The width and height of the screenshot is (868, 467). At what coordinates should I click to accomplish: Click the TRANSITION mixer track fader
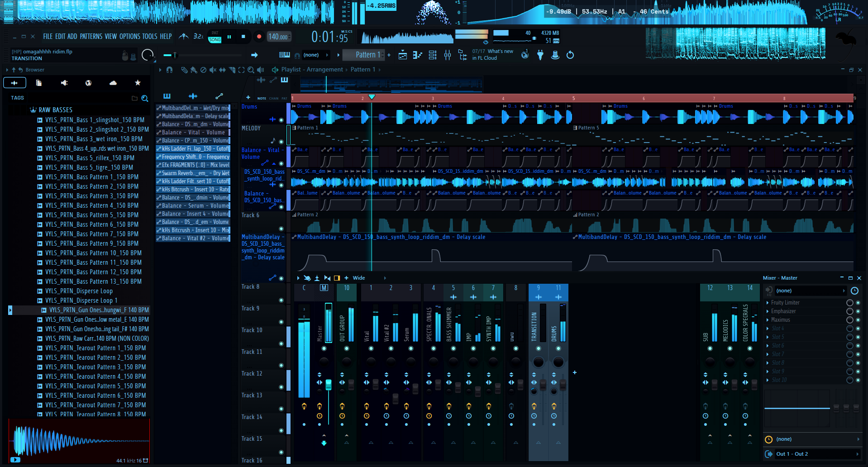coord(543,385)
